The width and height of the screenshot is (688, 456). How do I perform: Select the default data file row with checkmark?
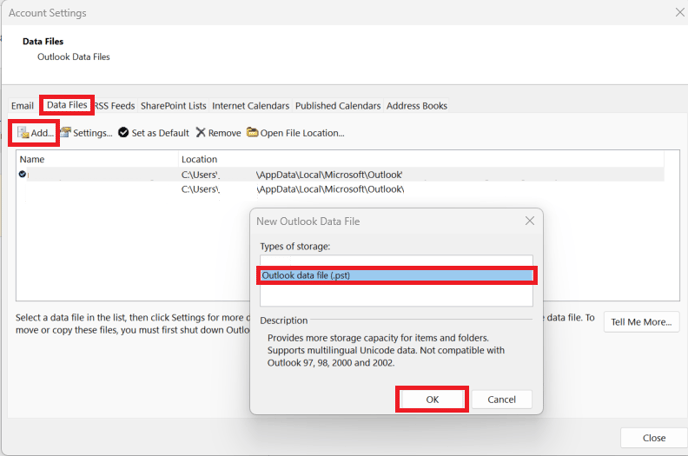340,175
